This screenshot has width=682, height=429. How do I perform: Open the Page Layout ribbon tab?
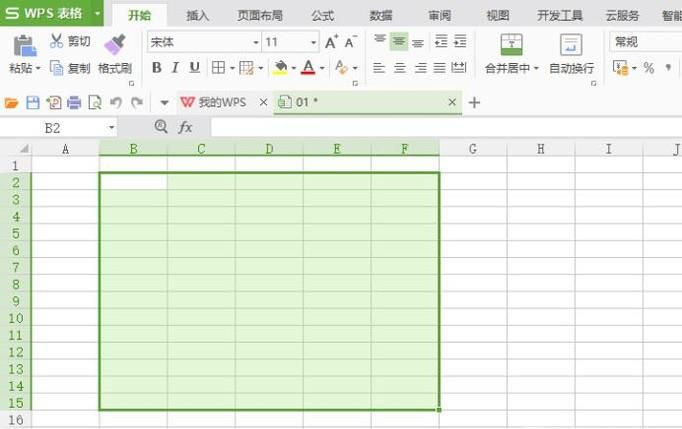click(260, 16)
